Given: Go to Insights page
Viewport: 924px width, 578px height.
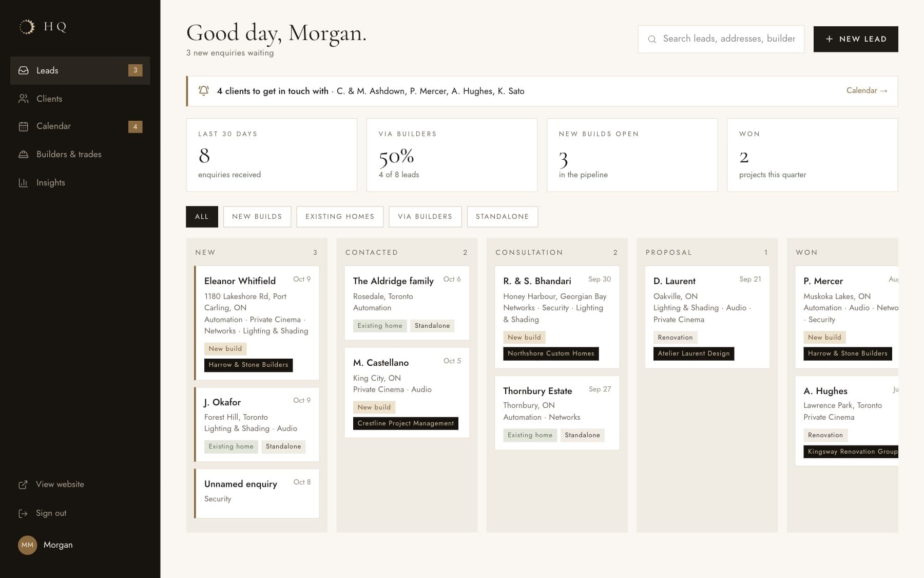Looking at the screenshot, I should 80,182.
